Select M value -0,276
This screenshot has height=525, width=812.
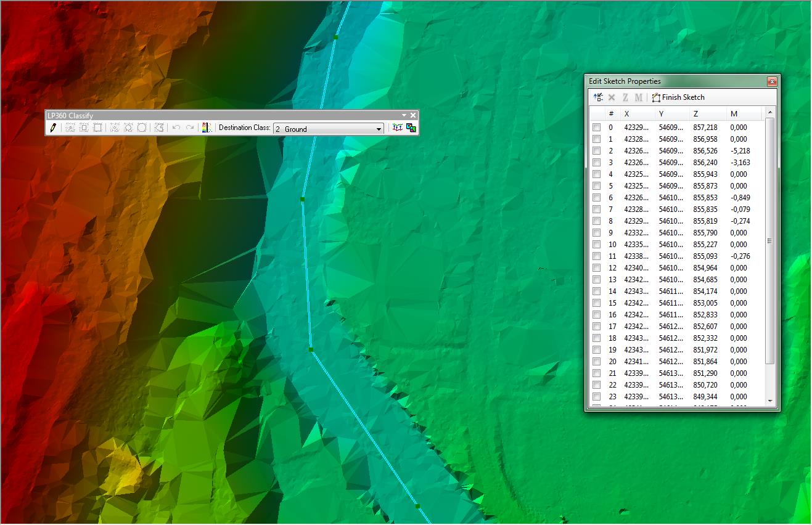click(x=740, y=256)
